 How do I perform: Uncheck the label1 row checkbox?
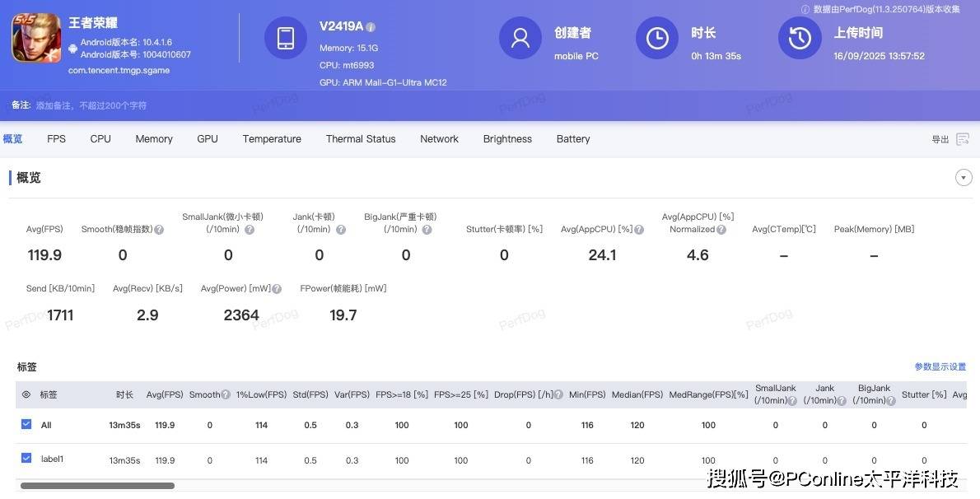(26, 459)
